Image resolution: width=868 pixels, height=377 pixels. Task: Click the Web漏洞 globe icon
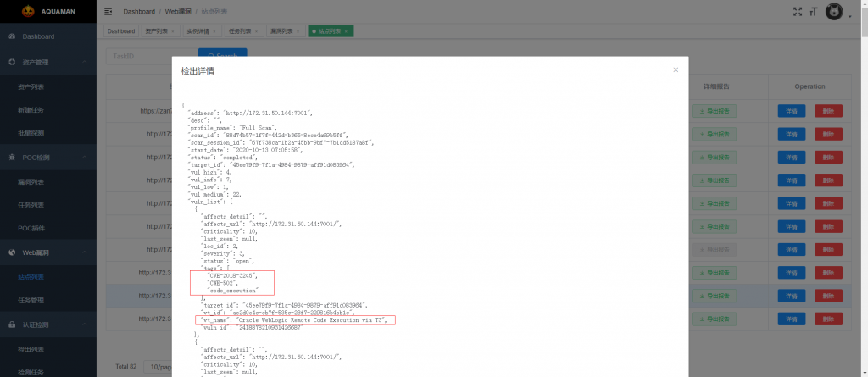coord(12,252)
